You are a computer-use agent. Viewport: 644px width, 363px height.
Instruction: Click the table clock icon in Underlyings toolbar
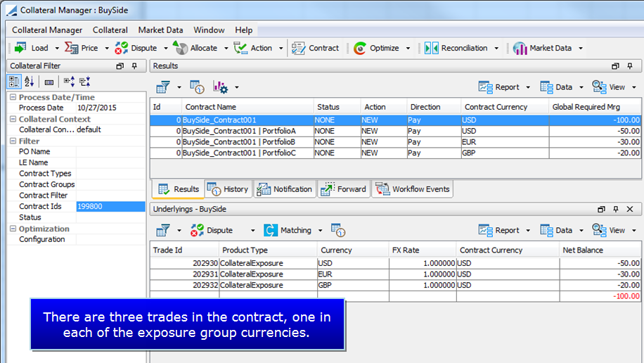point(338,230)
